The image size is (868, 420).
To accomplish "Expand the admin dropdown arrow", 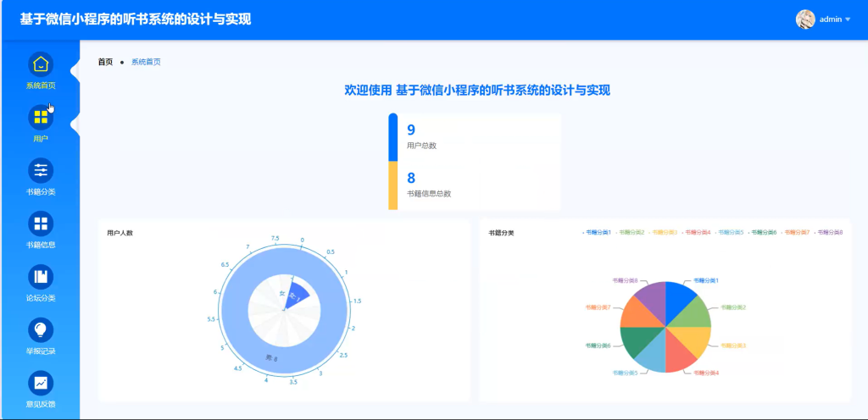I will (848, 19).
